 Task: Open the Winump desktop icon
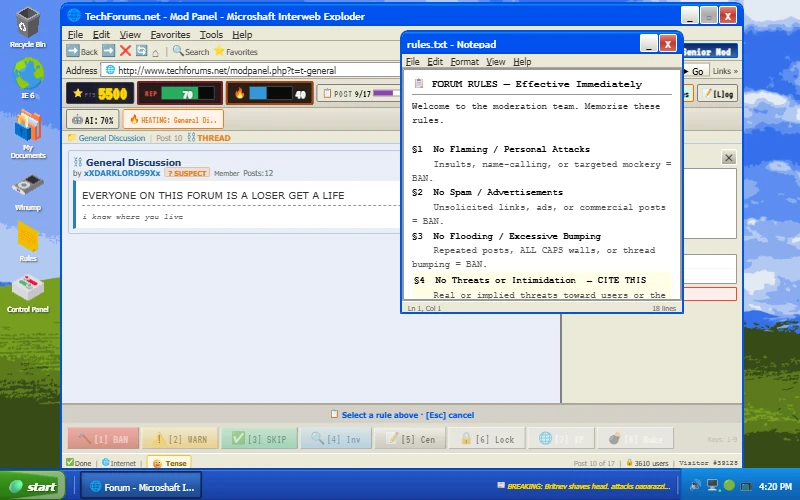(28, 192)
